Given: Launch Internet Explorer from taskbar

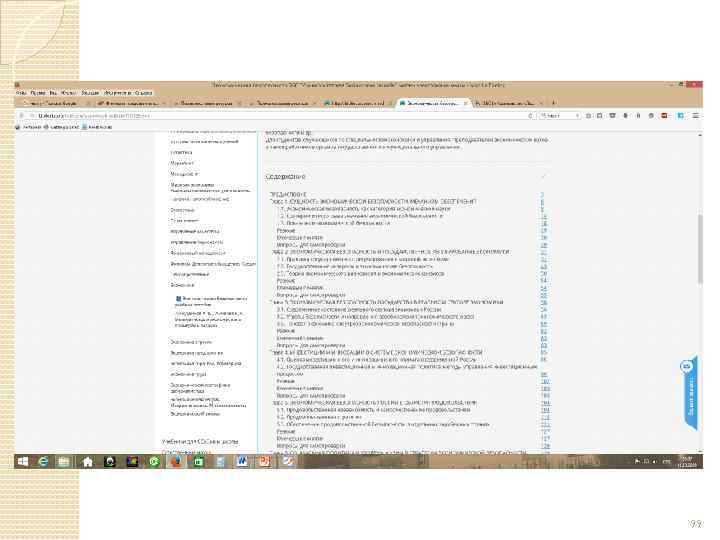Looking at the screenshot, I should click(43, 461).
